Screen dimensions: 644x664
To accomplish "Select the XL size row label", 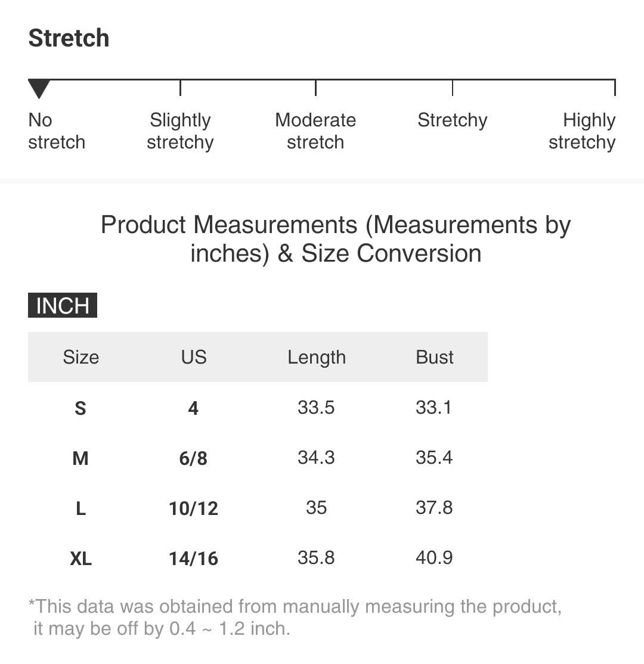I will pos(80,558).
